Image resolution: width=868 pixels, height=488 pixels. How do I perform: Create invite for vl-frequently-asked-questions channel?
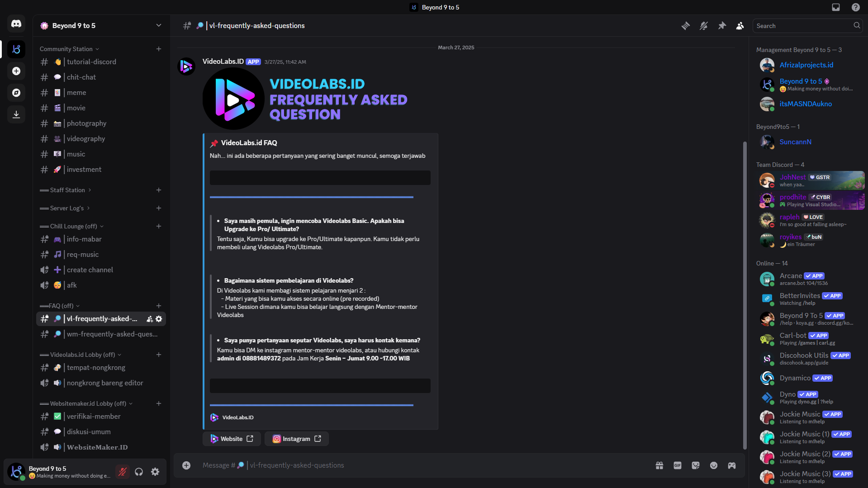coord(150,319)
